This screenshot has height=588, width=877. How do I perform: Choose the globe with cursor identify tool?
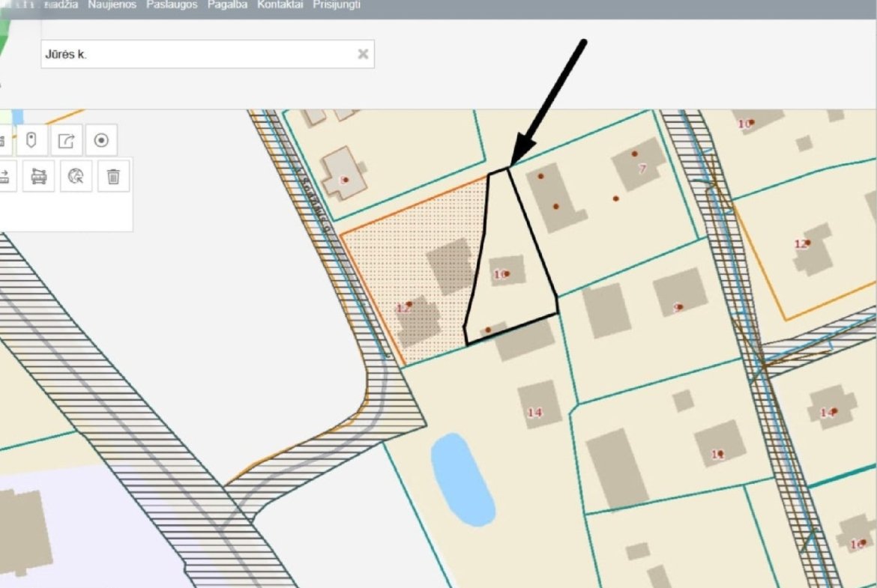click(76, 176)
